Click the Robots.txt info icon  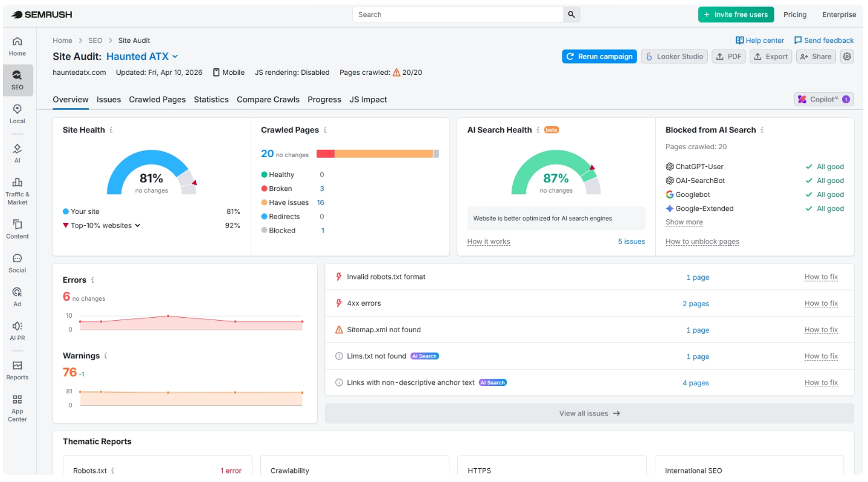[x=113, y=471]
